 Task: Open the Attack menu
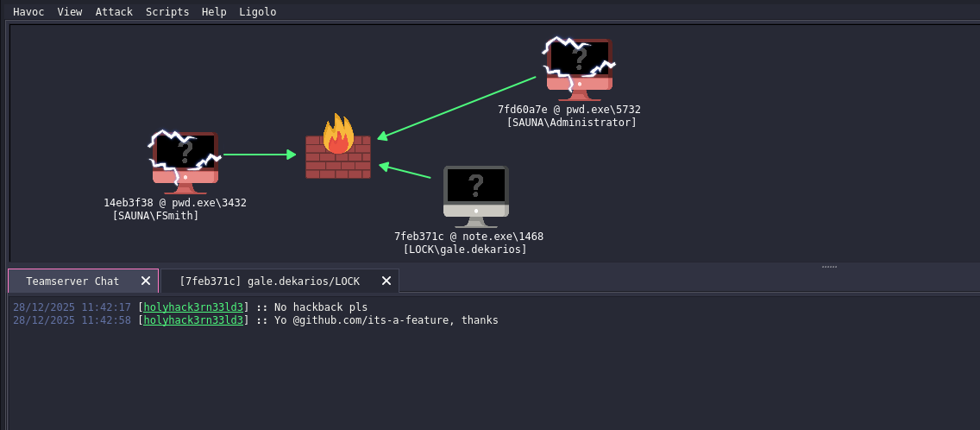(114, 12)
